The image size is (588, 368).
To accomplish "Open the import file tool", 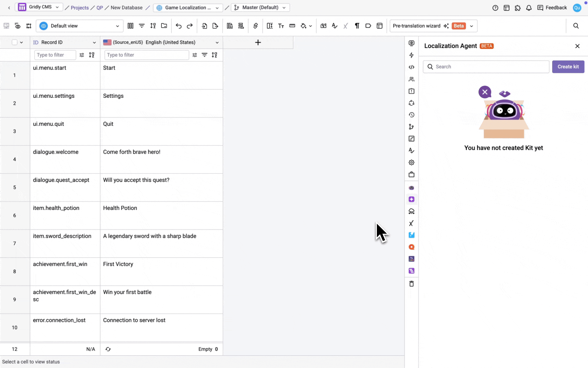I will pos(204,26).
